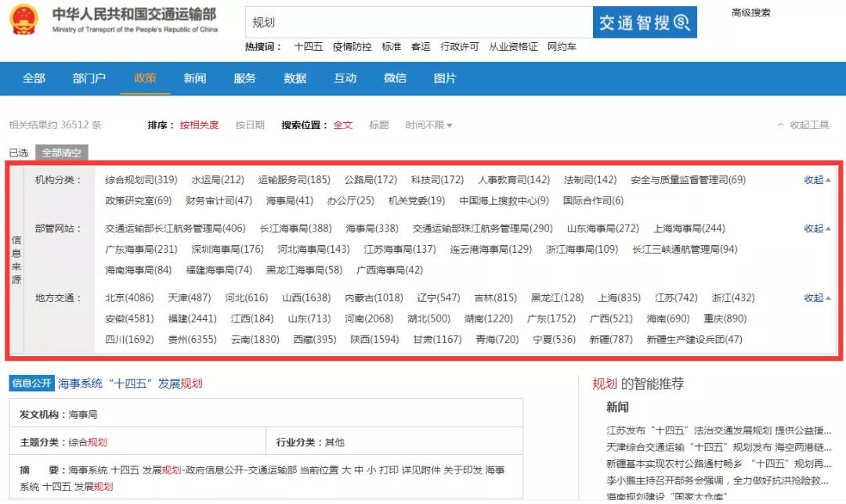Collapse the 机构分类 row using 收起
The width and height of the screenshot is (846, 504).
coord(817,180)
